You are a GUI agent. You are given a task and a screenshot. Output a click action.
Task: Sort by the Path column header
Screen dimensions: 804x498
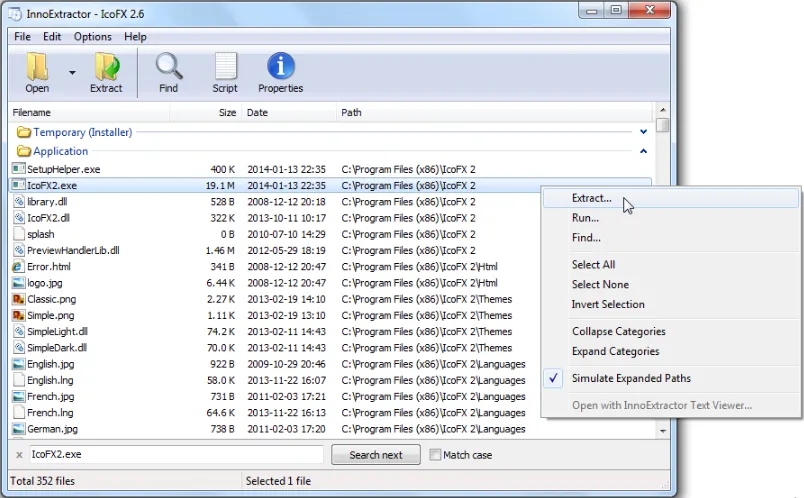494,112
